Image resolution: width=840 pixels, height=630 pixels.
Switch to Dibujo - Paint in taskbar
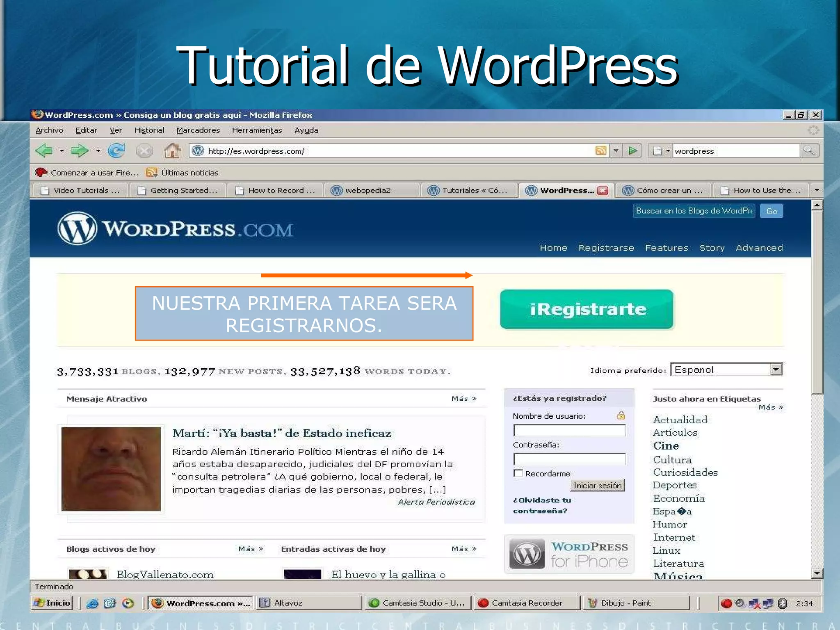pos(636,603)
